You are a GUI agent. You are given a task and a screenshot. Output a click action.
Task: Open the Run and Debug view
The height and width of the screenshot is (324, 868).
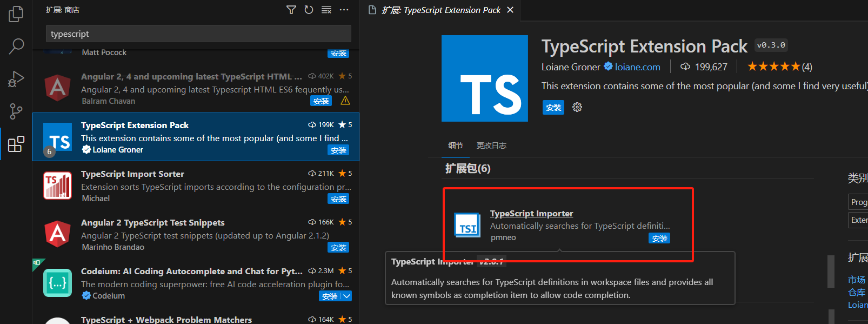click(x=16, y=79)
